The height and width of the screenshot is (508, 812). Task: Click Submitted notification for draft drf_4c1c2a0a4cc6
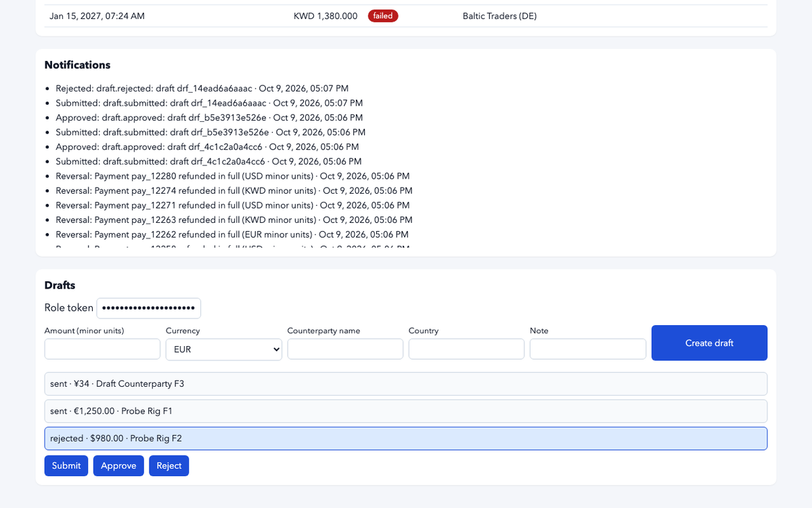pyautogui.click(x=208, y=161)
